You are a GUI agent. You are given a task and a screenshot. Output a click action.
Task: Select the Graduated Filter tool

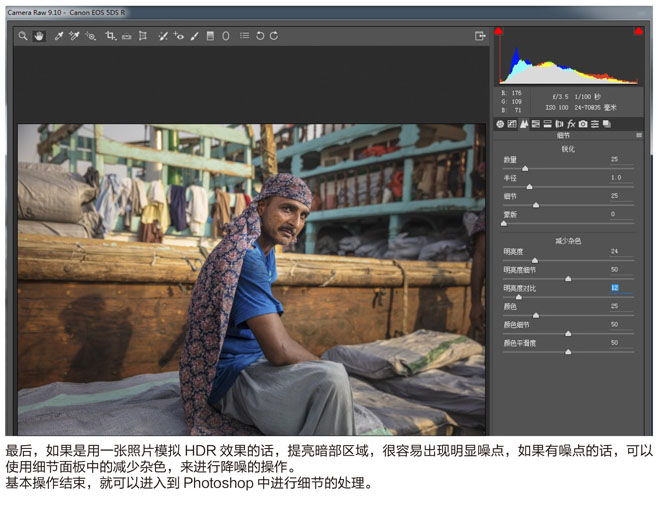pos(210,36)
